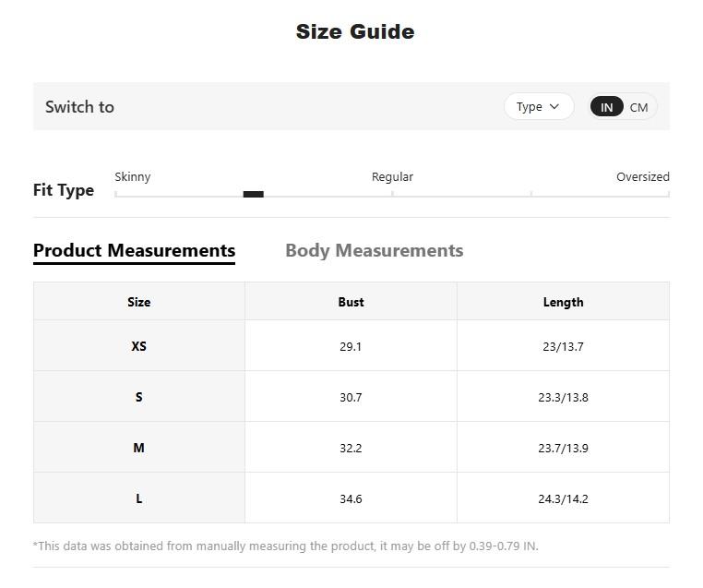The height and width of the screenshot is (588, 703).
Task: Click the Oversized fit label
Action: (642, 176)
